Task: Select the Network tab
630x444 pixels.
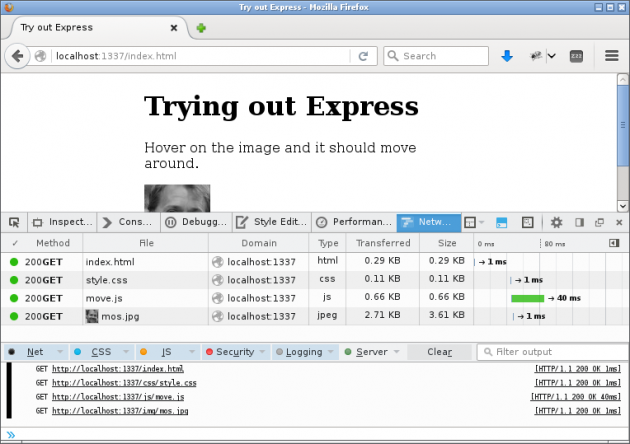Action: coord(429,222)
